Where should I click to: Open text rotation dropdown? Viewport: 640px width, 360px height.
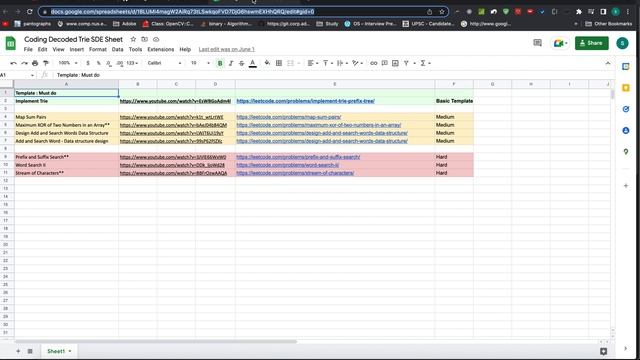pos(357,63)
